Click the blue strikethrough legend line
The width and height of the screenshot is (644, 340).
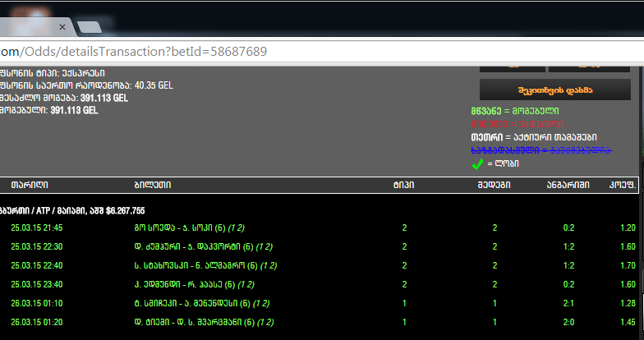point(541,150)
